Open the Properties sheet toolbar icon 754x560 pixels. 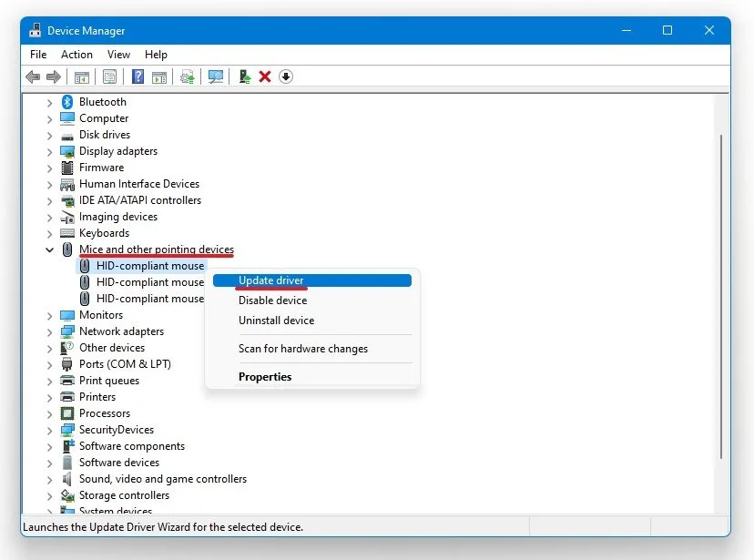tap(109, 76)
